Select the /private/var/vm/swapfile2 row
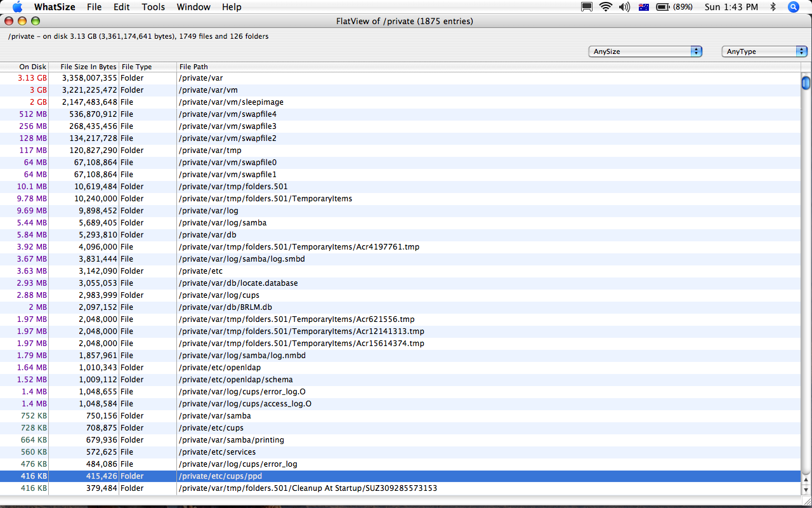812x508 pixels. 400,138
